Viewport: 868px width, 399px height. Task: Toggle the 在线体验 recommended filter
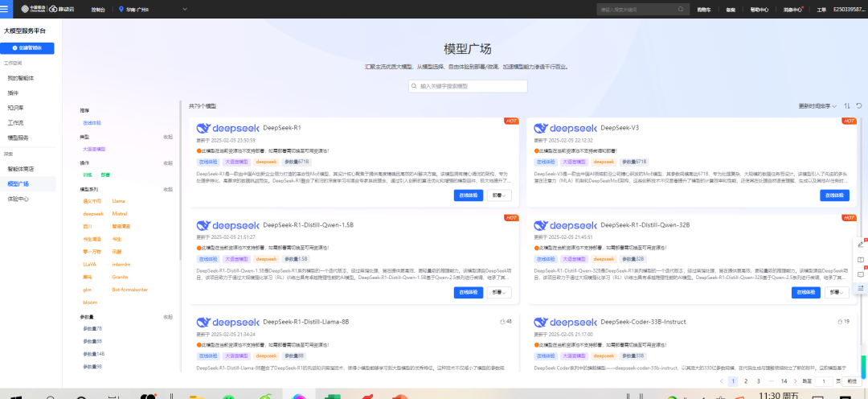(x=92, y=123)
